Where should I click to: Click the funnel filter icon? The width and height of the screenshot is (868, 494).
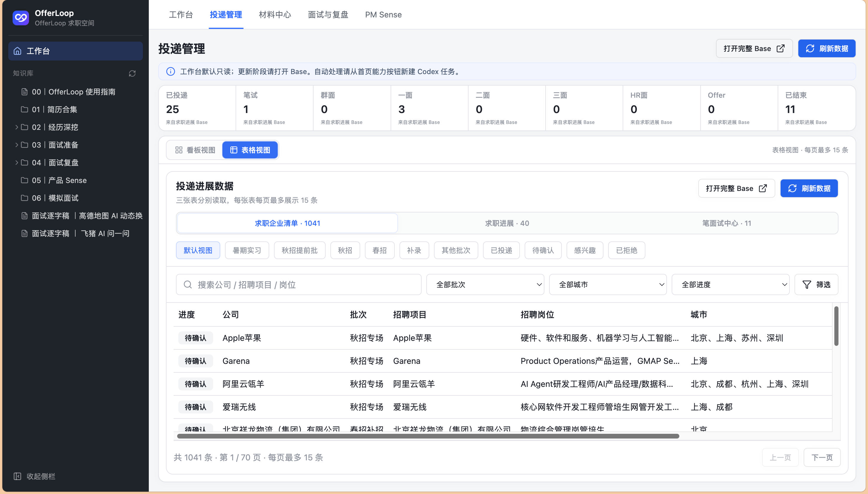[x=807, y=285]
